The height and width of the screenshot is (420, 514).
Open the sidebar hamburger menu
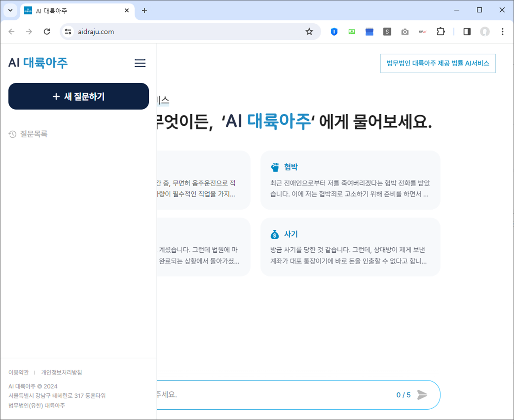(x=140, y=63)
